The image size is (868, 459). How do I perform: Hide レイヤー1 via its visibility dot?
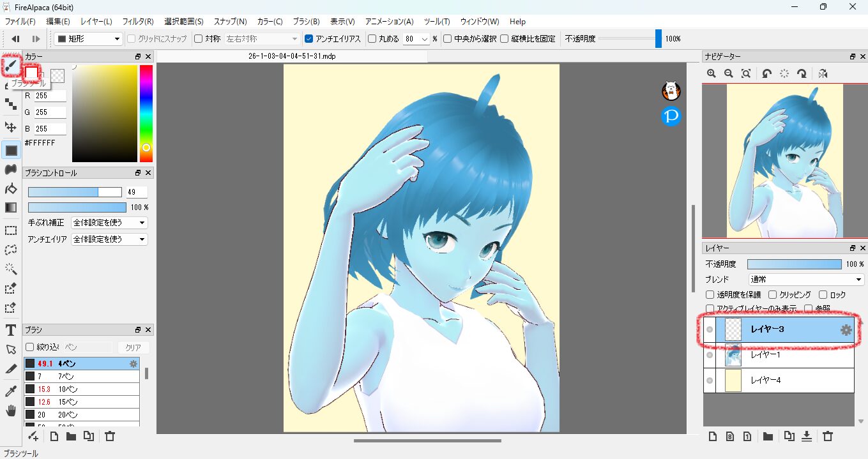point(710,355)
